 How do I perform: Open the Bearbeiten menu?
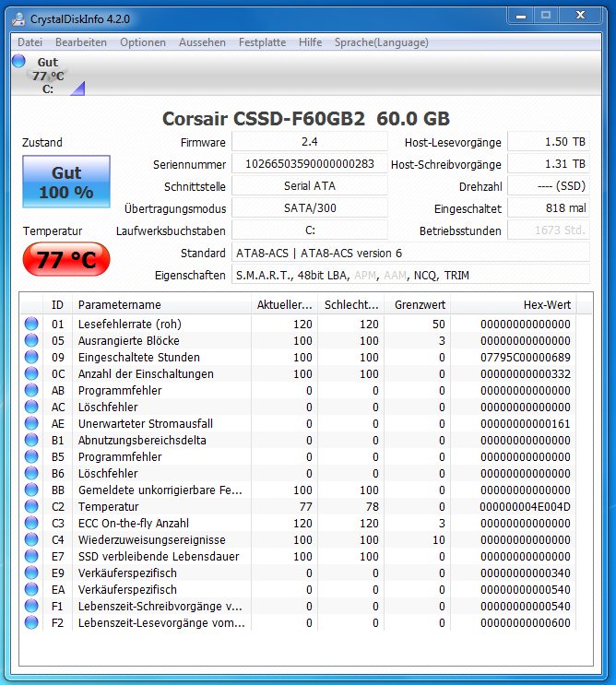click(81, 42)
